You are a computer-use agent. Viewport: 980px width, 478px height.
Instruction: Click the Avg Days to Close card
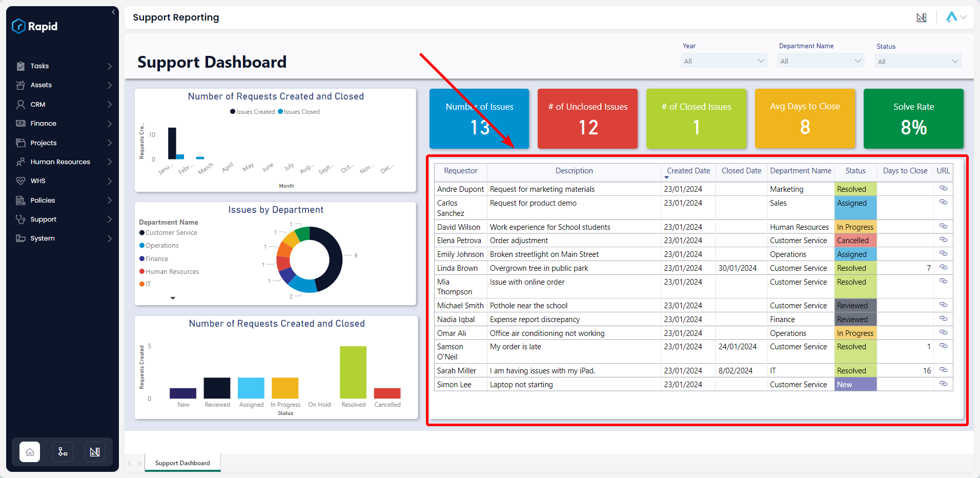click(805, 118)
